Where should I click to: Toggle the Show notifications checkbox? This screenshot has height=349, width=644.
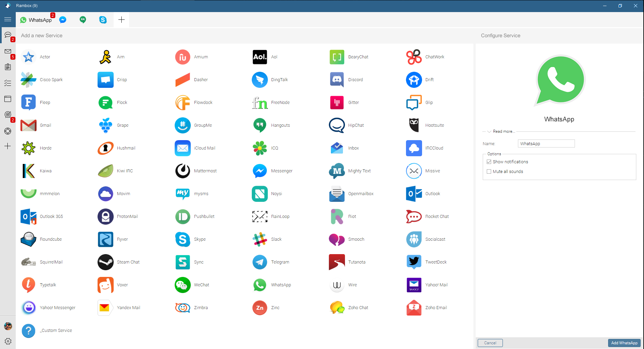(489, 162)
